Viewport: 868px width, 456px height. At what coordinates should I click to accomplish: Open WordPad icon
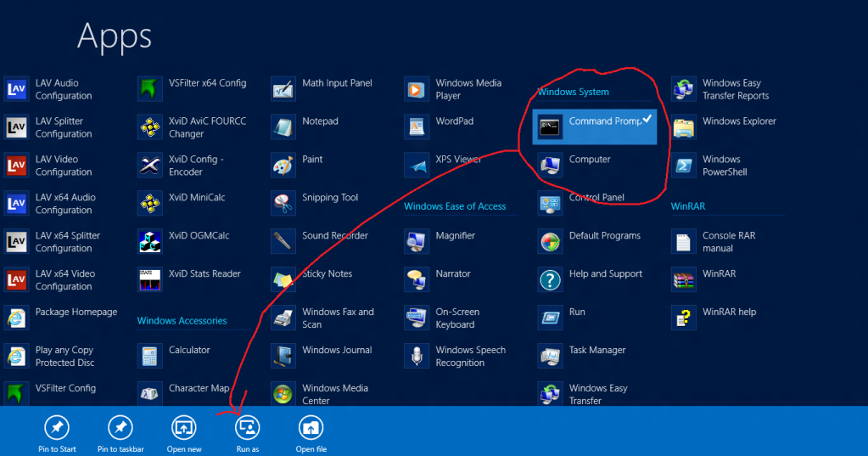(417, 127)
